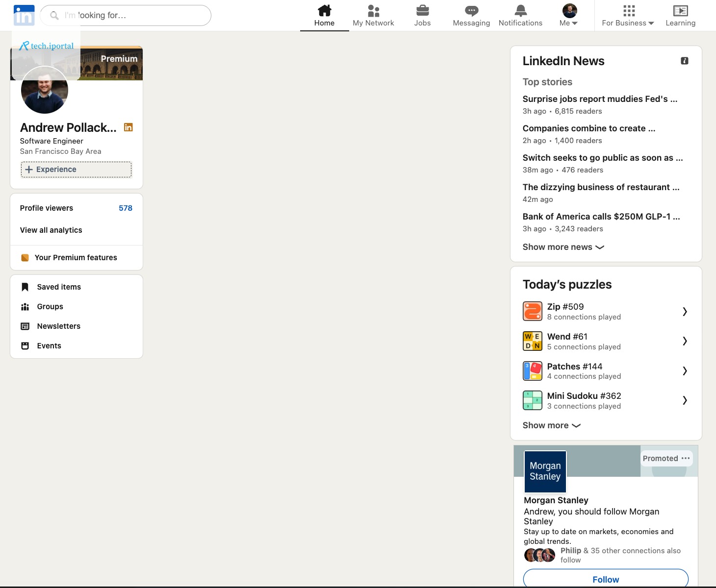Open Patches #144 chevron arrow

[685, 371]
